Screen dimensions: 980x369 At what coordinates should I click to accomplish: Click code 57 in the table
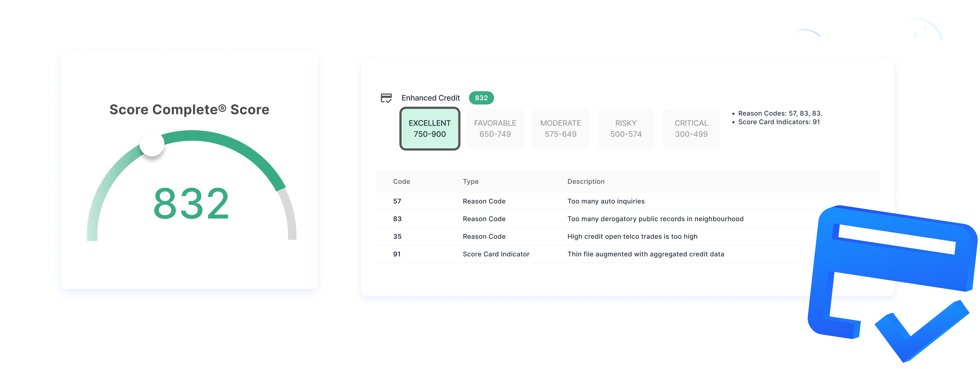(x=397, y=201)
